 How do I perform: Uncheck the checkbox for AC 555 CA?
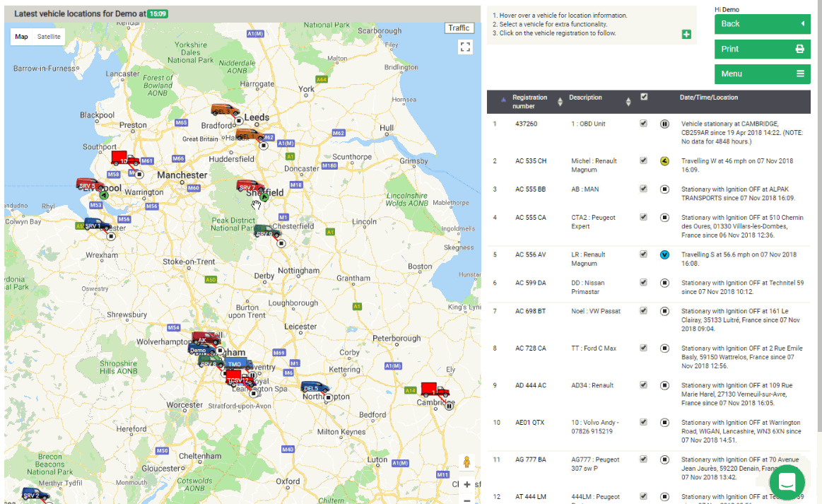(643, 217)
